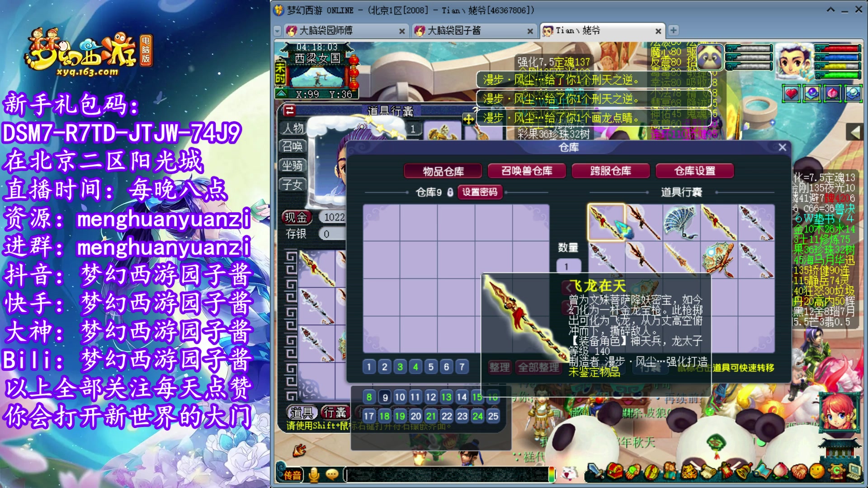868x488 pixels.
Task: Click the blue player mana bar
Action: [x=837, y=57]
